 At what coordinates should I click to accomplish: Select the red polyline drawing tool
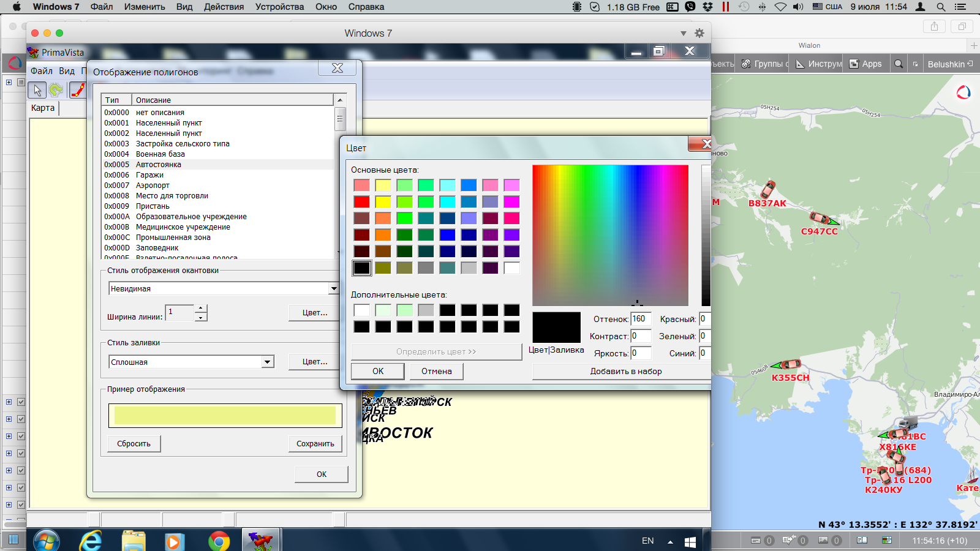tap(78, 91)
